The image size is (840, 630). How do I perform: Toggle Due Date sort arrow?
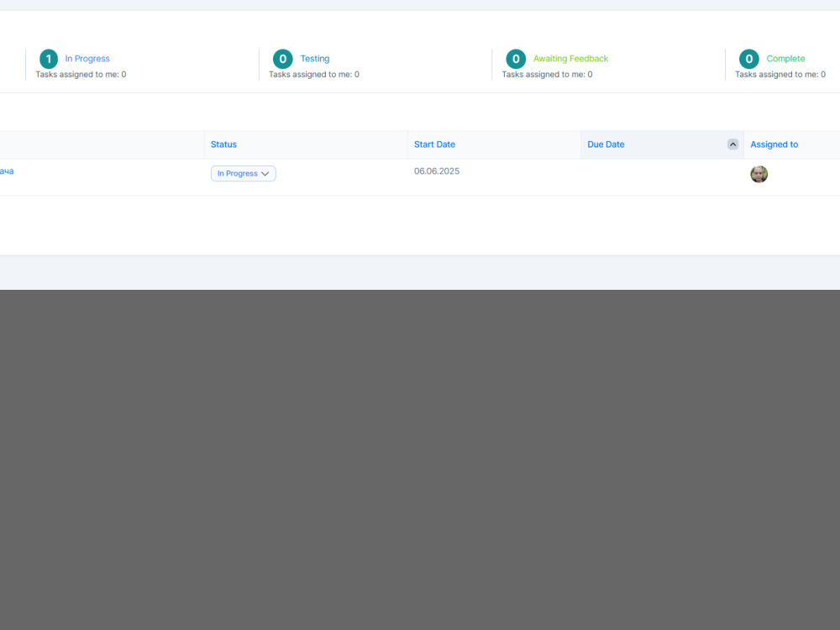pyautogui.click(x=732, y=144)
